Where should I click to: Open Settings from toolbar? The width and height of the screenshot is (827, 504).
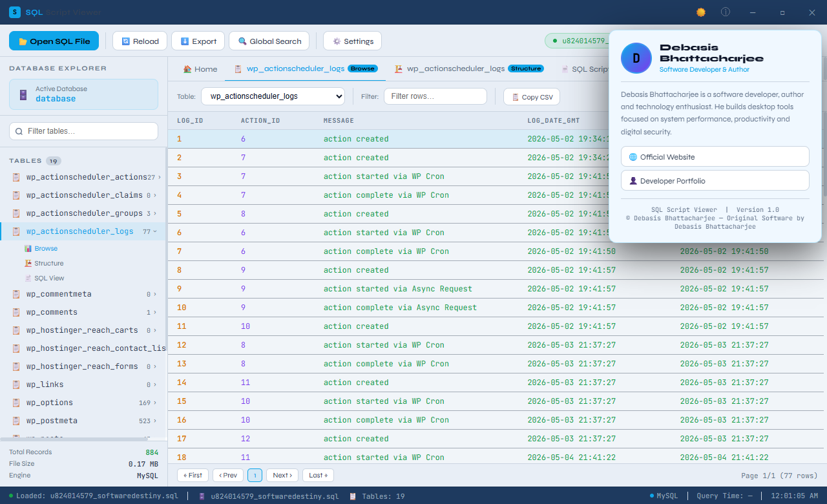click(x=353, y=41)
